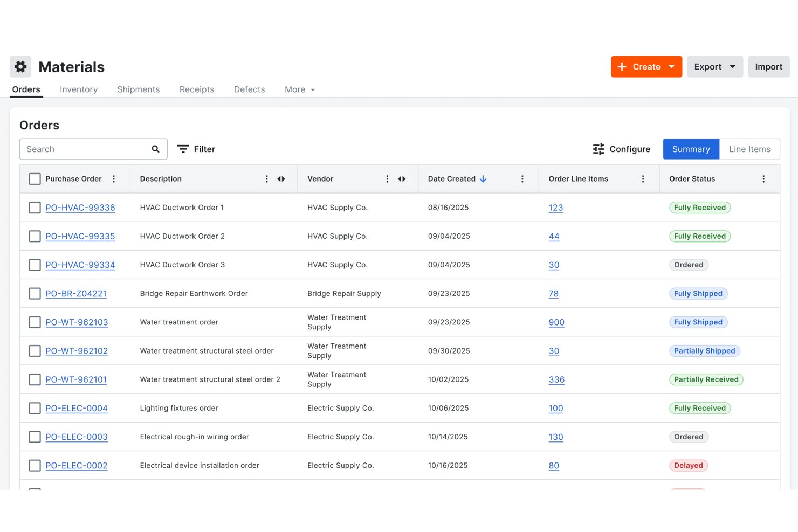798x532 pixels.
Task: Open Description column three-dot menu
Action: [x=267, y=179]
